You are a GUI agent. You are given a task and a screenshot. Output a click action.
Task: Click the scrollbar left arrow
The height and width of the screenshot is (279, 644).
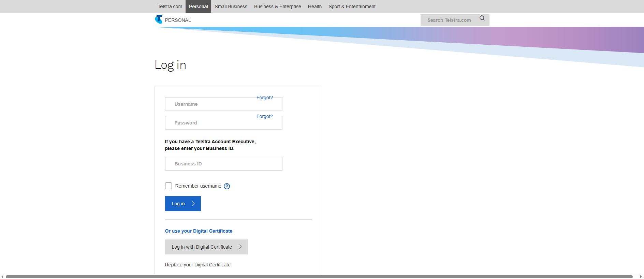point(2,277)
